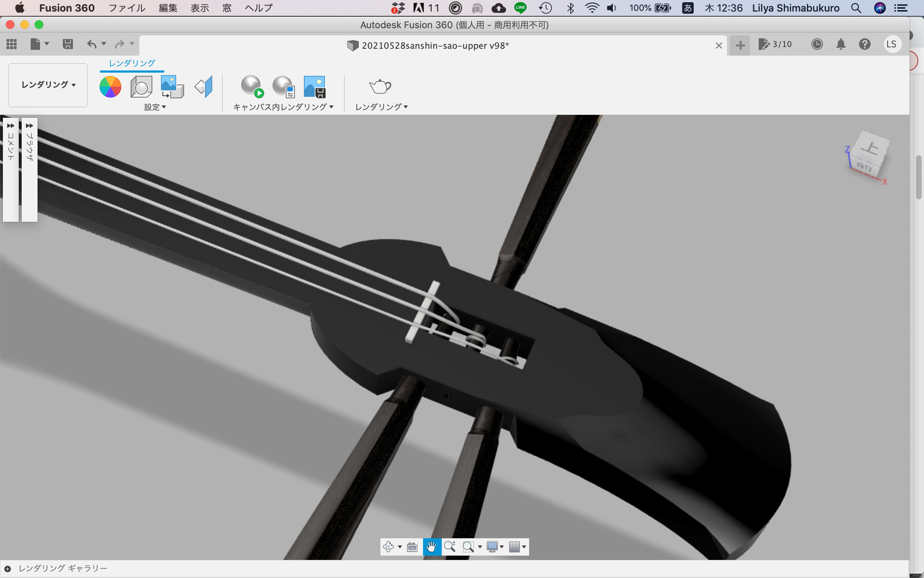Image resolution: width=924 pixels, height=578 pixels.
Task: Open Siri from menu bar
Action: [880, 8]
